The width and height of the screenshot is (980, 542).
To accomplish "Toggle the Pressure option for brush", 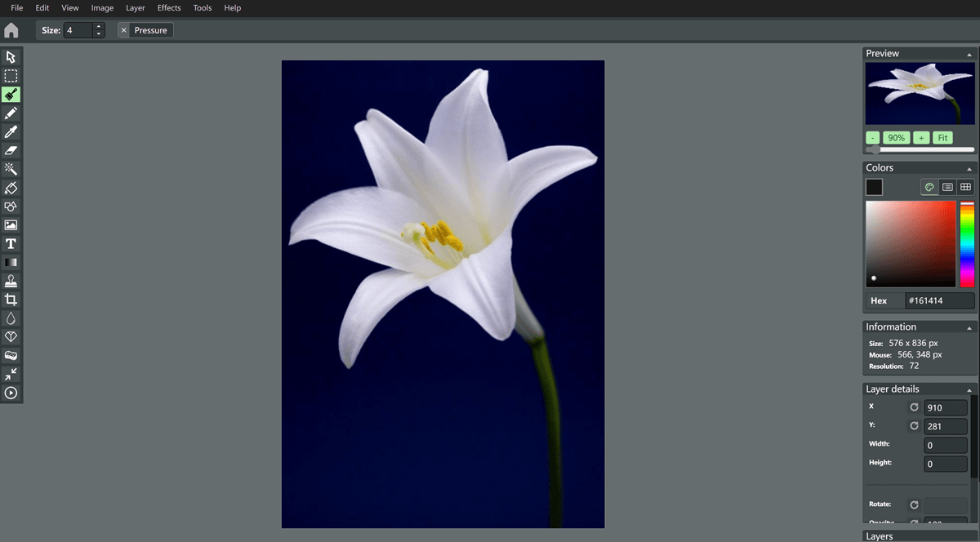I will (x=145, y=30).
